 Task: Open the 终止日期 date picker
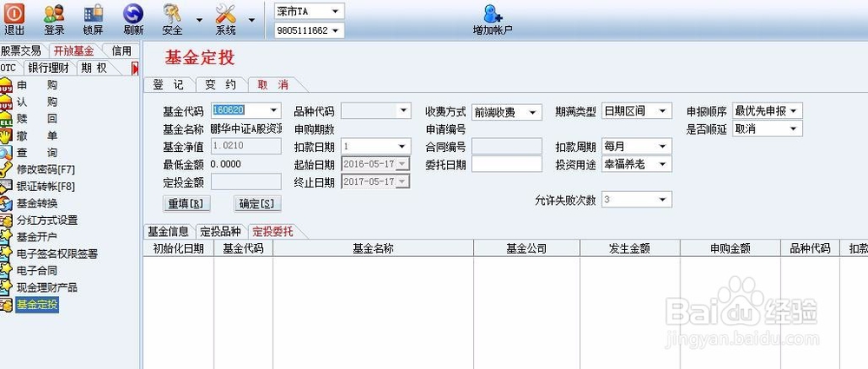tap(404, 181)
